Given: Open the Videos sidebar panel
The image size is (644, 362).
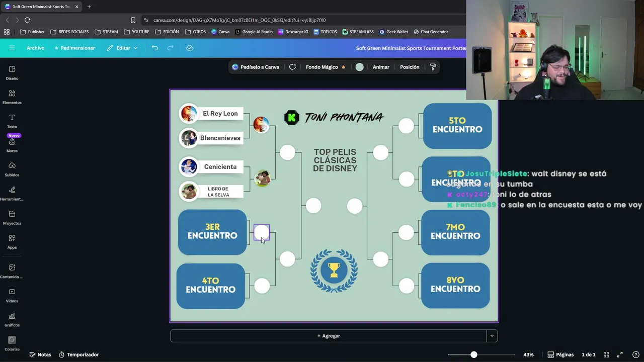Looking at the screenshot, I should [x=12, y=295].
